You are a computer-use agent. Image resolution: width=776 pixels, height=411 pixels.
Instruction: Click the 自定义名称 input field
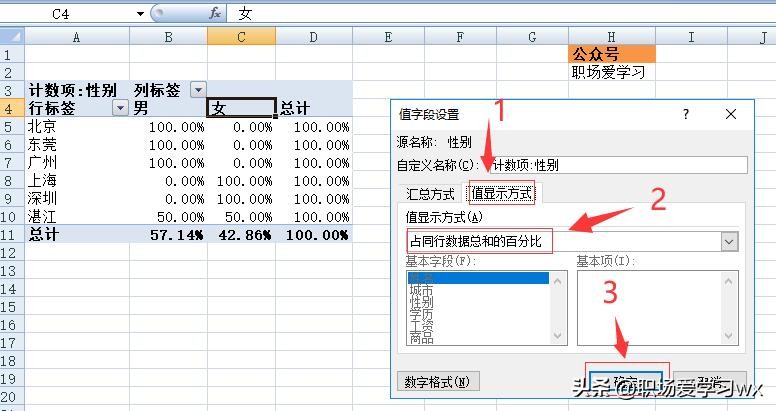point(619,165)
